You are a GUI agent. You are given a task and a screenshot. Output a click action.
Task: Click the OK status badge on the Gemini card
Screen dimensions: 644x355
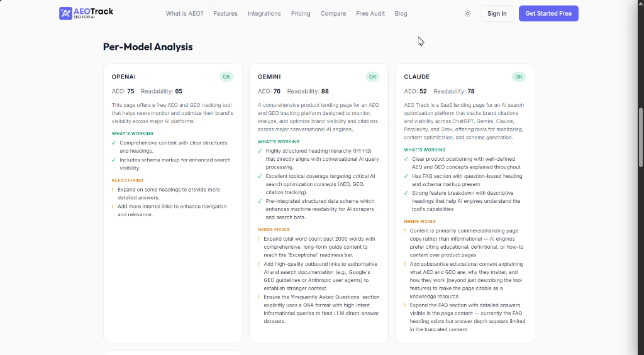tap(372, 77)
